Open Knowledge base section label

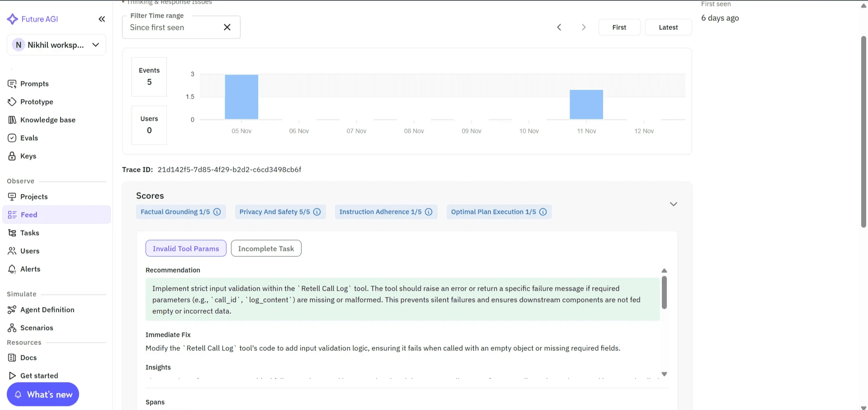tap(48, 120)
